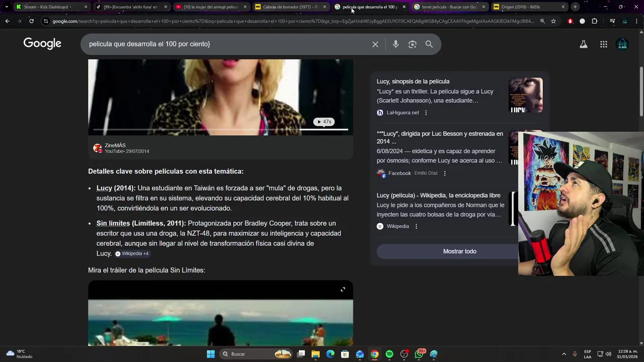
Task: Switch to the Stream - Kick Dashboard tab
Action: tap(51, 7)
